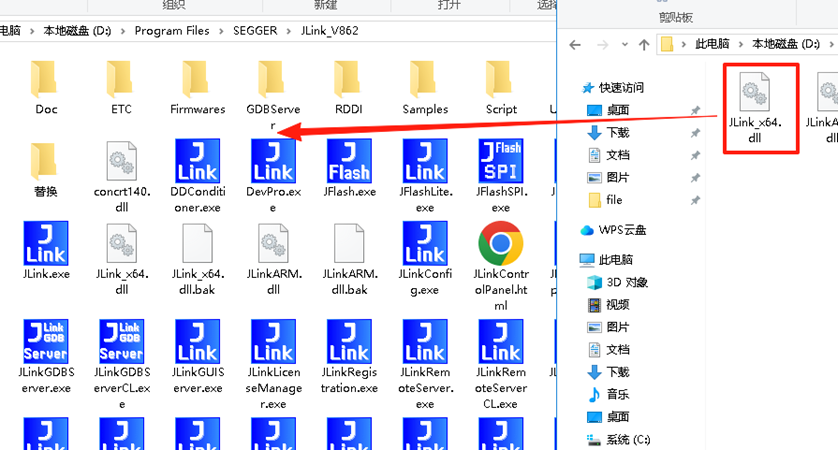Open the Script folder

click(x=500, y=80)
